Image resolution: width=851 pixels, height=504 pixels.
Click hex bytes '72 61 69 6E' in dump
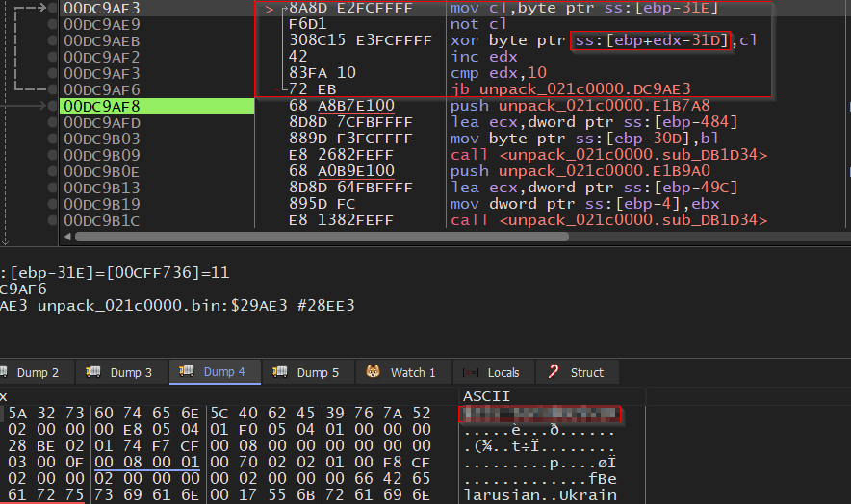tap(377, 494)
